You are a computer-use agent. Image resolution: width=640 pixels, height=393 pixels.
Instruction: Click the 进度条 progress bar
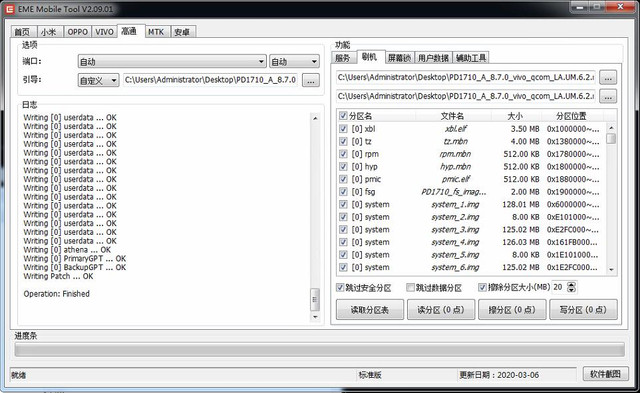[x=320, y=350]
